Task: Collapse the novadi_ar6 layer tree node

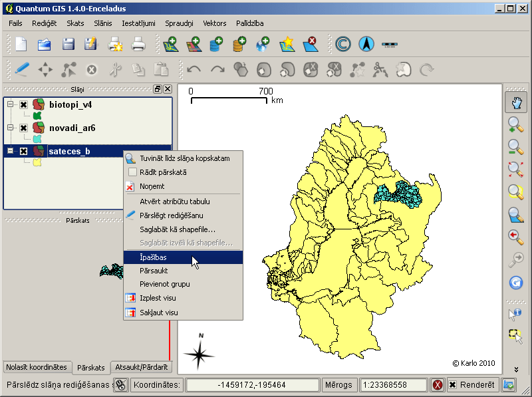Action: point(11,127)
